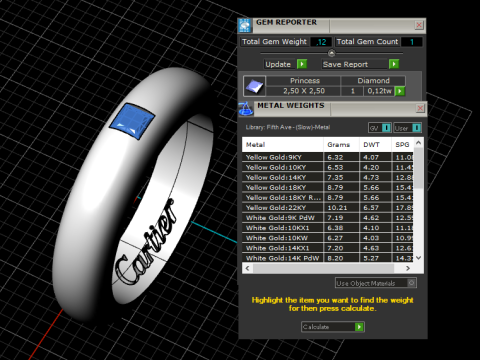Viewport: 480px width, 360px height.
Task: Click the Gem Reporter panel icon
Action: (x=245, y=26)
